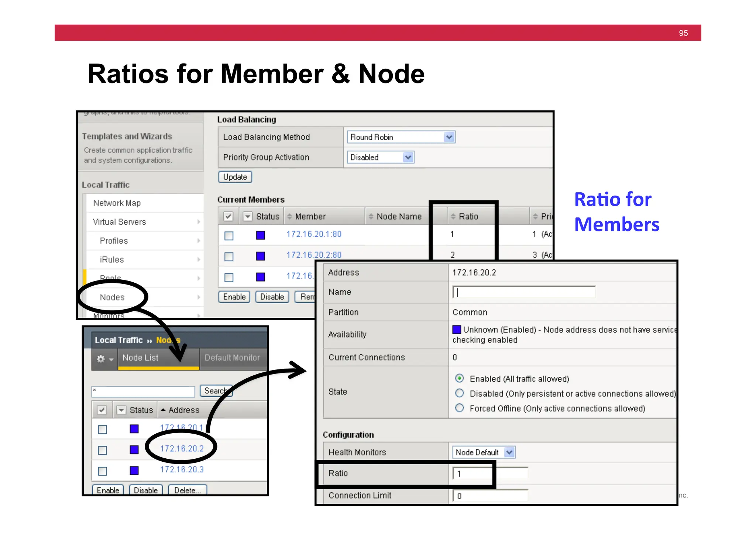
Task: Open node link 172.16.20.2
Action: point(182,448)
